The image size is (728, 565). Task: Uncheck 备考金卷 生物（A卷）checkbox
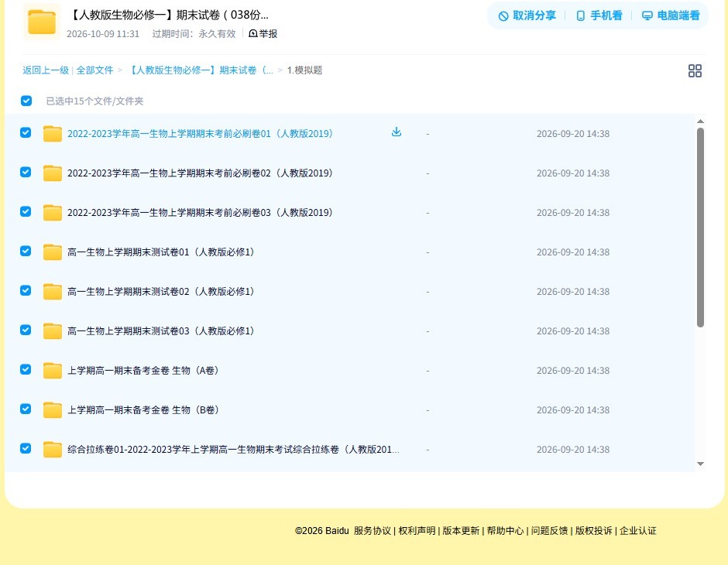click(x=26, y=369)
